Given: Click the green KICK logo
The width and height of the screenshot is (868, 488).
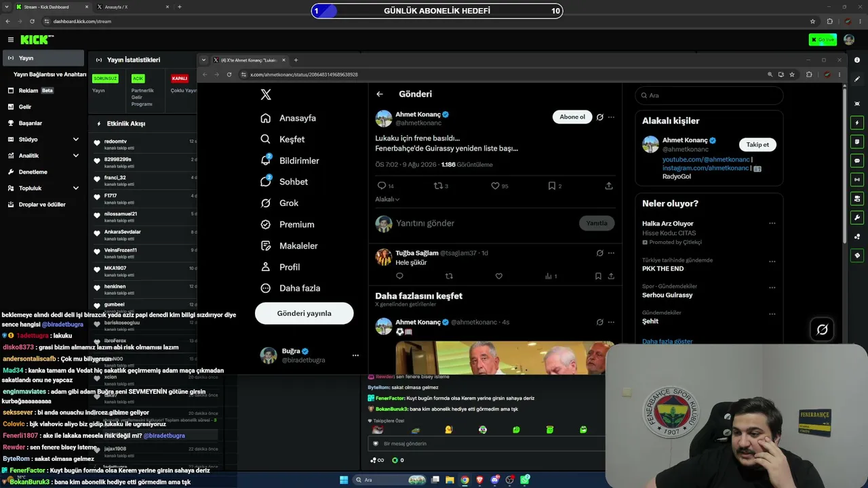Looking at the screenshot, I should (x=33, y=40).
